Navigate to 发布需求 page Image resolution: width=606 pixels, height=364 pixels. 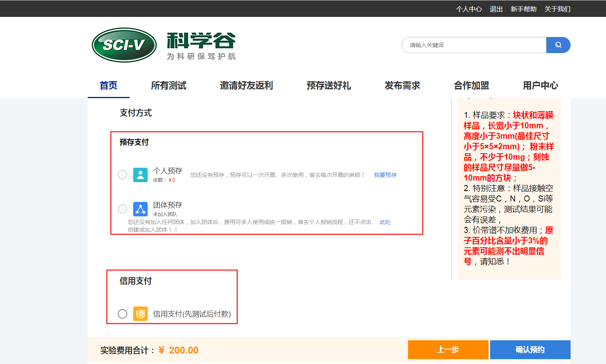click(402, 86)
